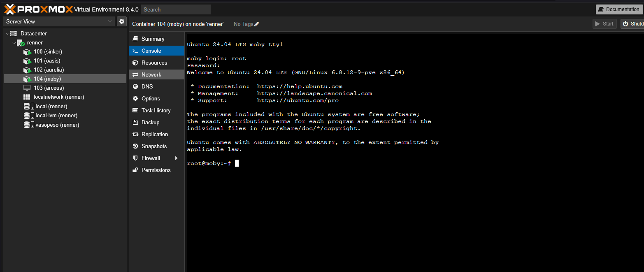644x272 pixels.
Task: Open the DNS section
Action: click(x=156, y=86)
